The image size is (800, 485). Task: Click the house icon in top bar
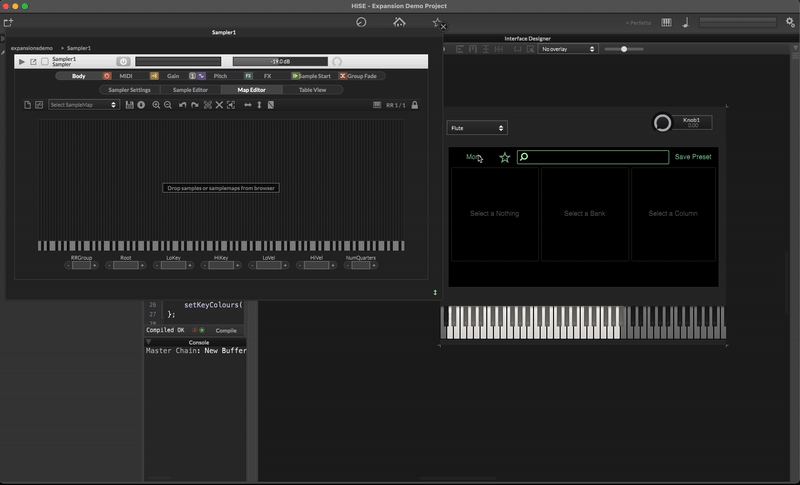click(x=399, y=22)
